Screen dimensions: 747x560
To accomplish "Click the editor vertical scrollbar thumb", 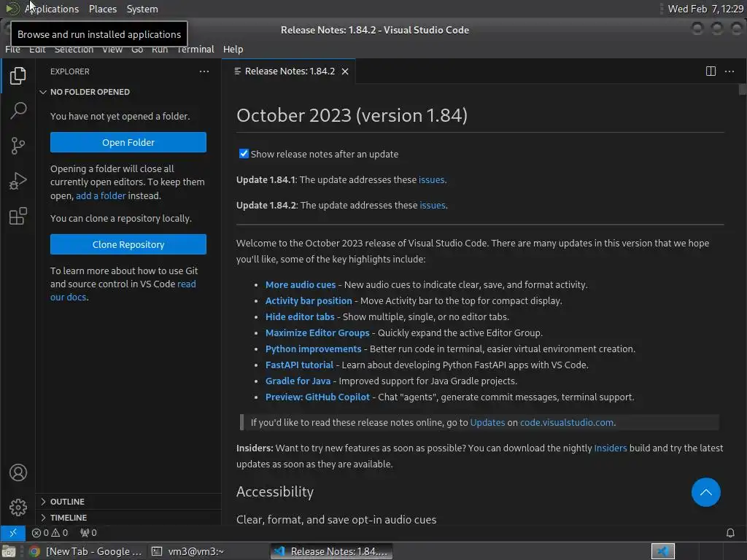I will pos(742,89).
